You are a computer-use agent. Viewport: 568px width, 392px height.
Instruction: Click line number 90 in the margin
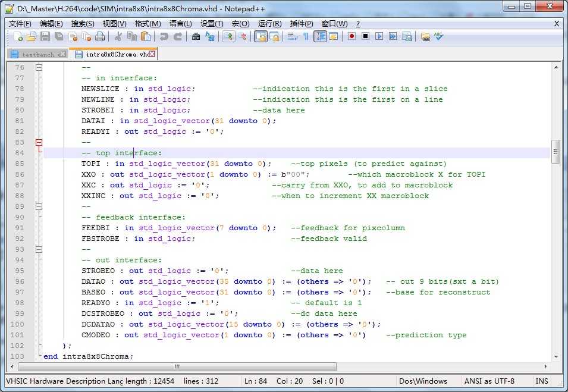pos(20,217)
